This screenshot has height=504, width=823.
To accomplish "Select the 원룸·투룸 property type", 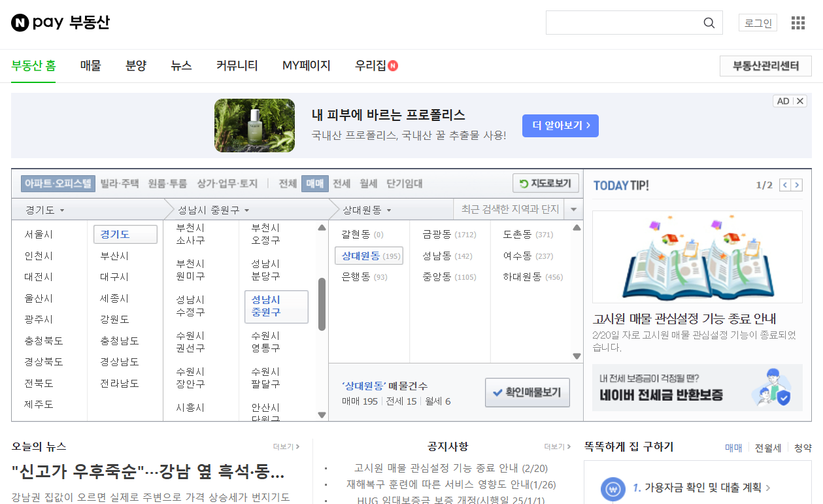I will [x=167, y=184].
